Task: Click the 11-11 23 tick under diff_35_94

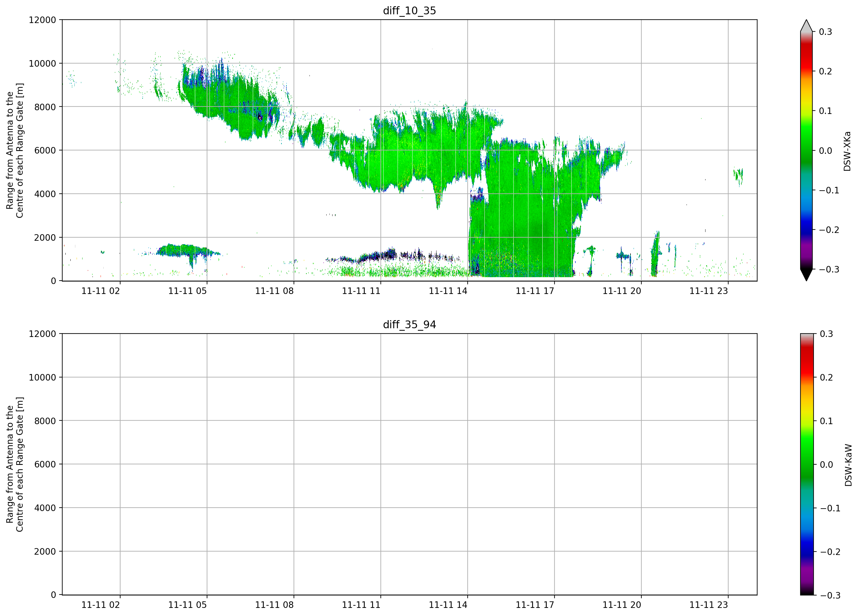Action: point(709,605)
